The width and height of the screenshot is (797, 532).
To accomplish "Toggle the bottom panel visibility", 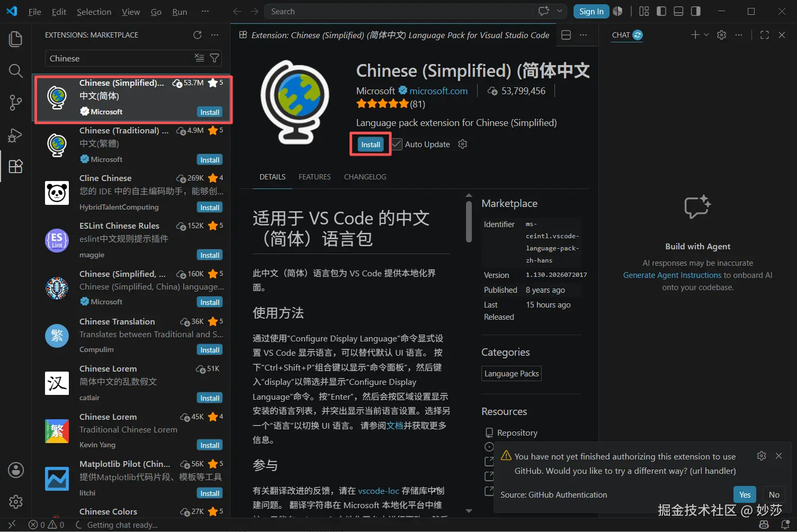I will tap(678, 11).
